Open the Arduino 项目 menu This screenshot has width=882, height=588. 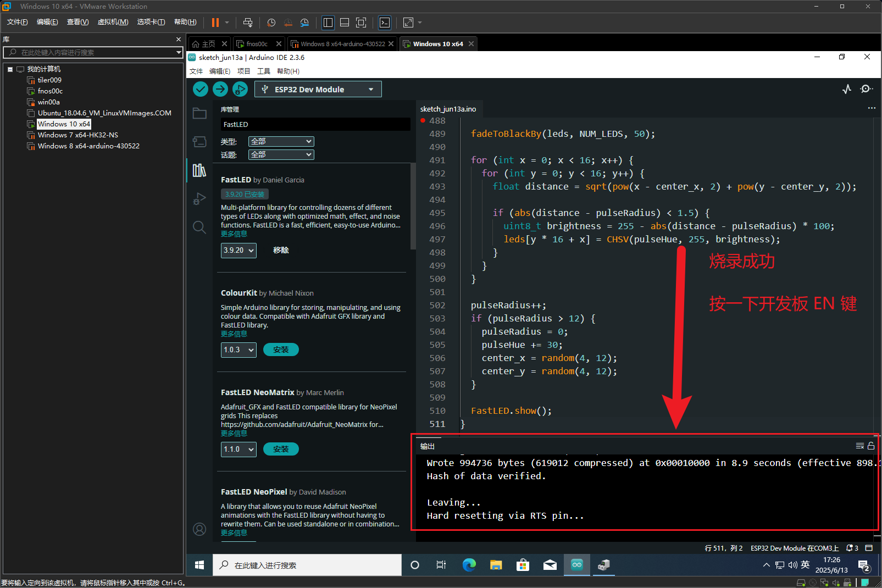pyautogui.click(x=243, y=71)
